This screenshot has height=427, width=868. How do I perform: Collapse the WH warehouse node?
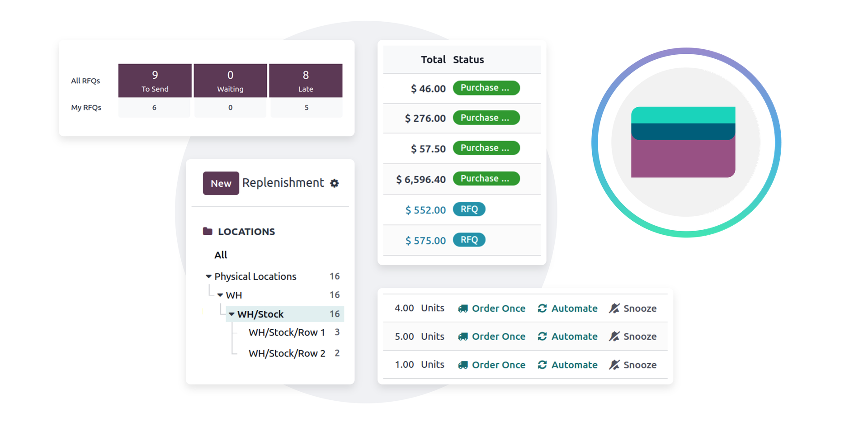(220, 295)
